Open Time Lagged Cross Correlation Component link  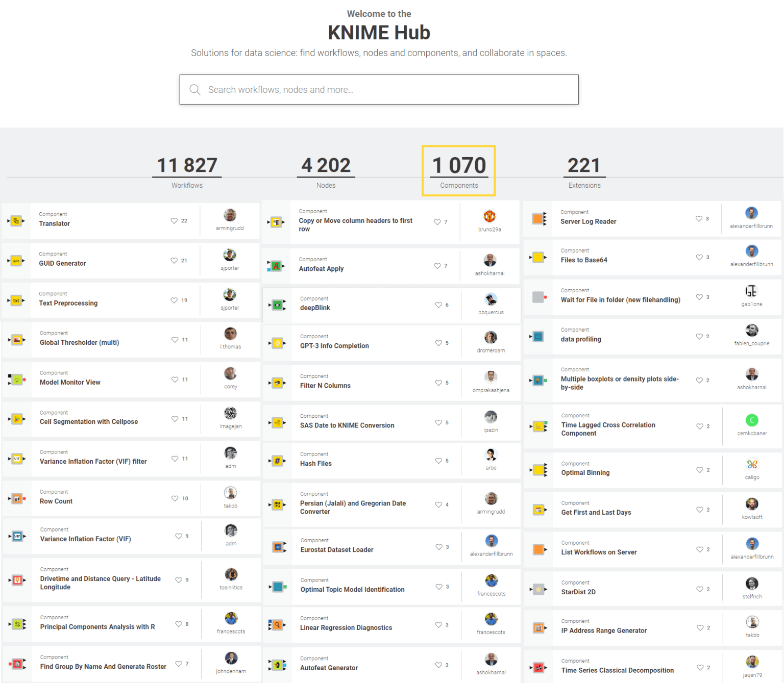[608, 429]
